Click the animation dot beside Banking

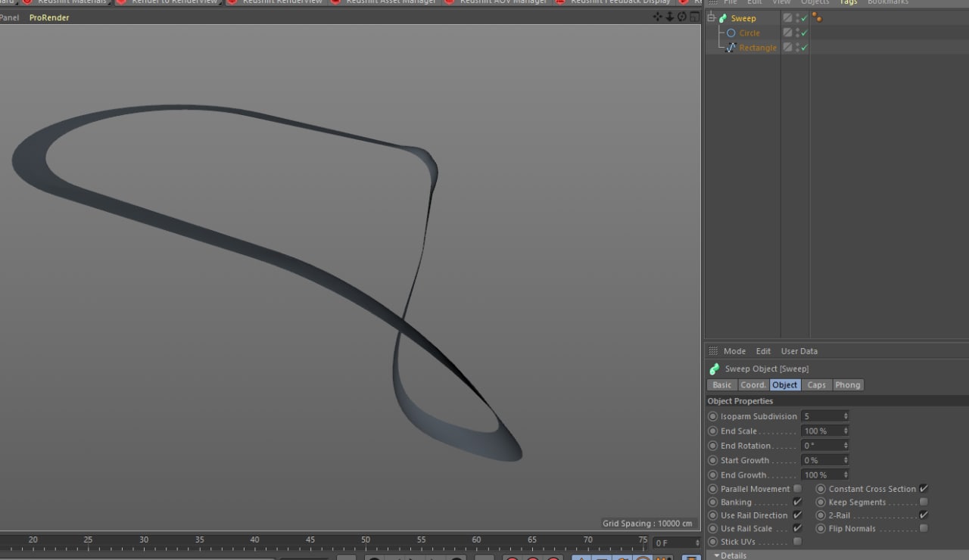click(712, 502)
